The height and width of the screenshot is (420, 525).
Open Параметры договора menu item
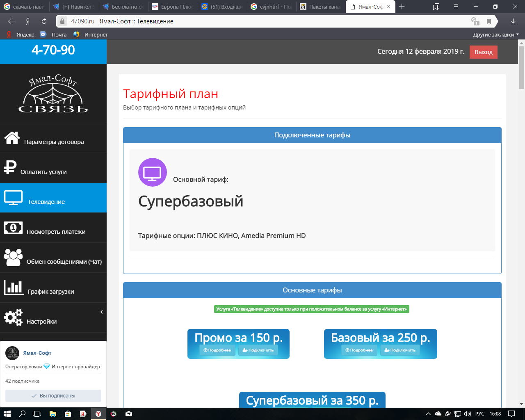53,138
